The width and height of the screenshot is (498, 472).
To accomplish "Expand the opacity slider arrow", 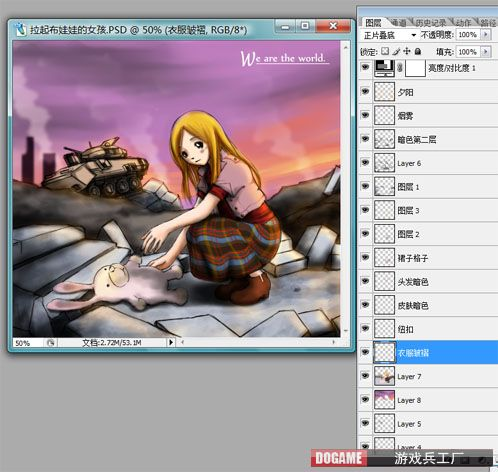I will (486, 34).
